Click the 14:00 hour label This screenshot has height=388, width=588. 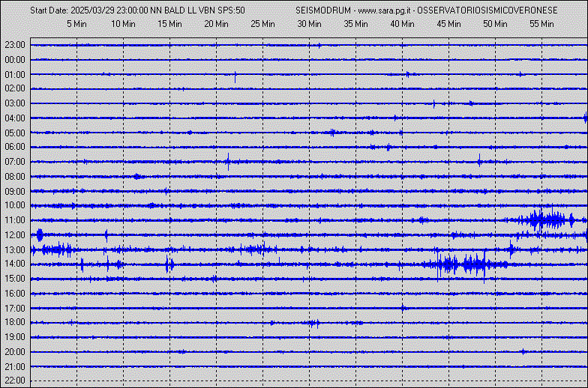click(x=15, y=264)
